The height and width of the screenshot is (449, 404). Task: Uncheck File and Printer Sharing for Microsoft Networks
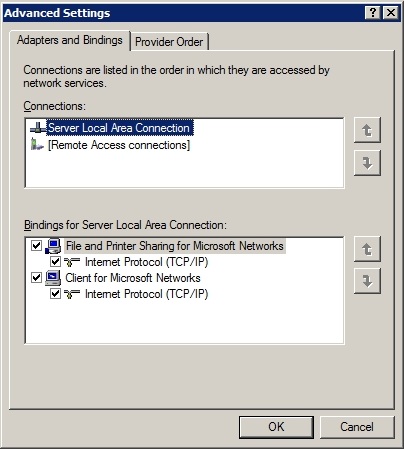36,246
